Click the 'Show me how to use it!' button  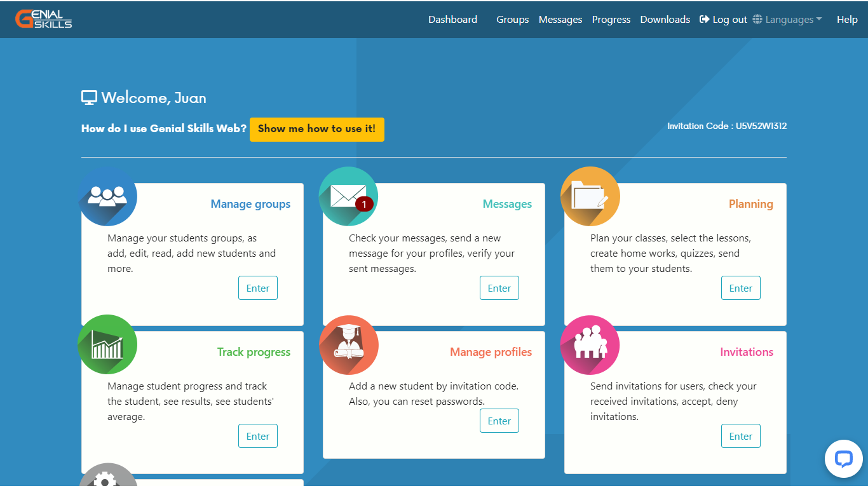[x=317, y=129]
